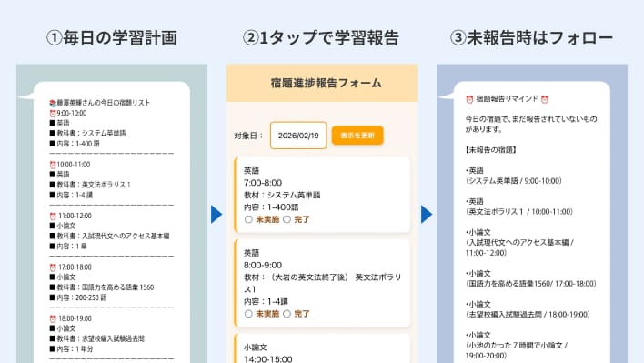Click ■ 小論文 under 17:00-18:00 in the list
The image size is (644, 363).
click(63, 277)
